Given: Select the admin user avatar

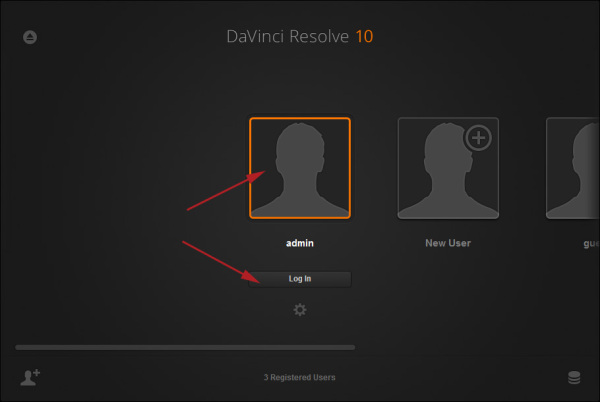Looking at the screenshot, I should point(300,168).
